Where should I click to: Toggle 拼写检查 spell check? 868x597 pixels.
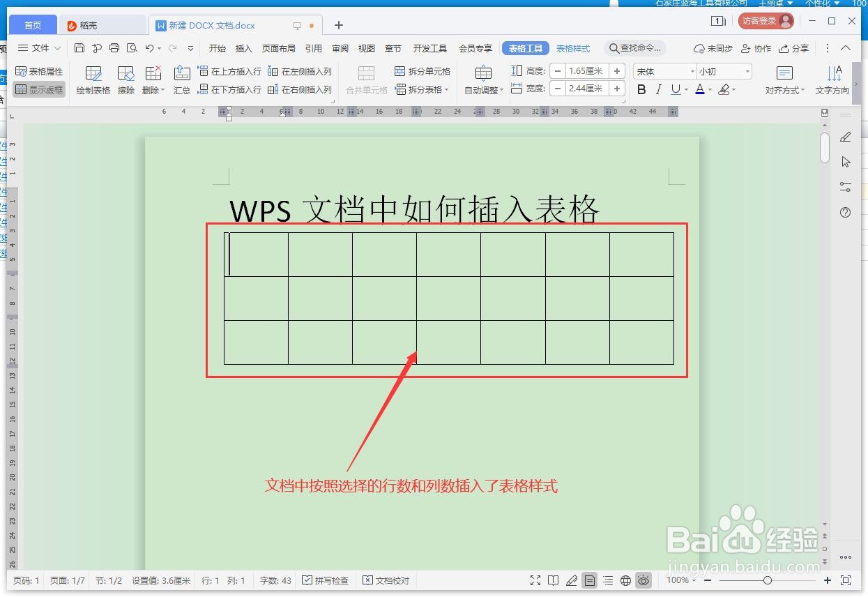[x=326, y=580]
